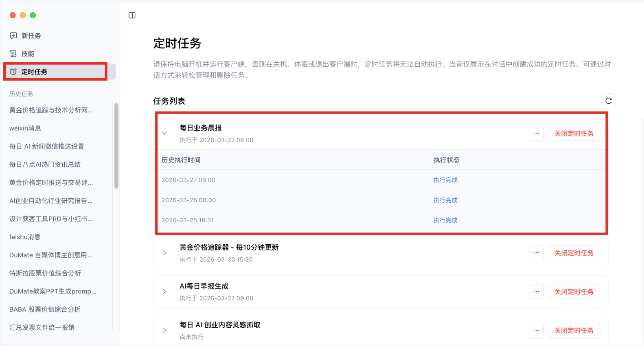
Task: Click the 黄金价格追踪器 - 每10分钟更新 title
Action: (x=229, y=247)
